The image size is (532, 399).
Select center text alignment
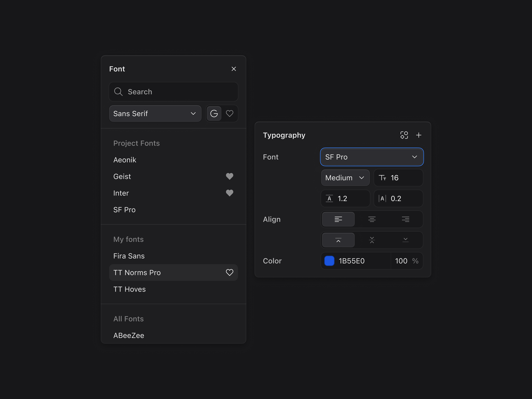pos(372,219)
